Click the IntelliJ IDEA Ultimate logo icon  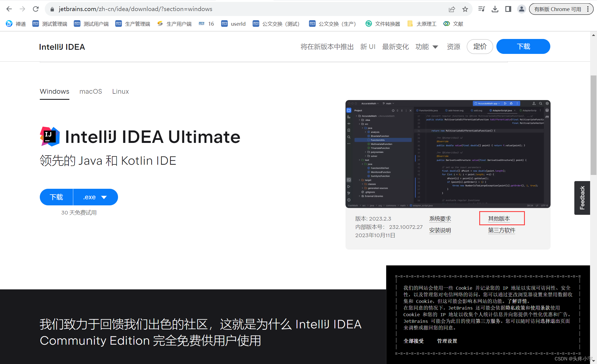click(50, 136)
